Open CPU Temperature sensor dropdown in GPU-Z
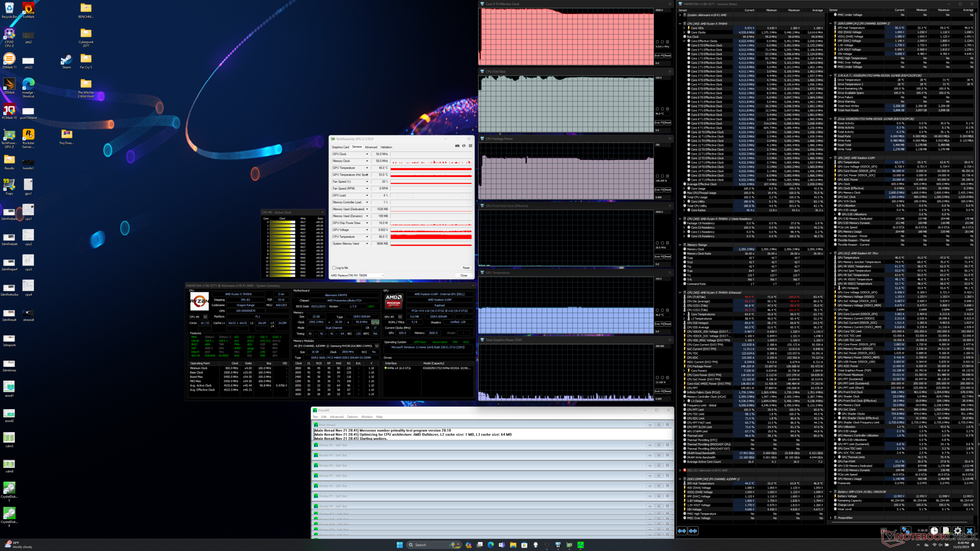Viewport: 980px width, 551px height. 366,237
